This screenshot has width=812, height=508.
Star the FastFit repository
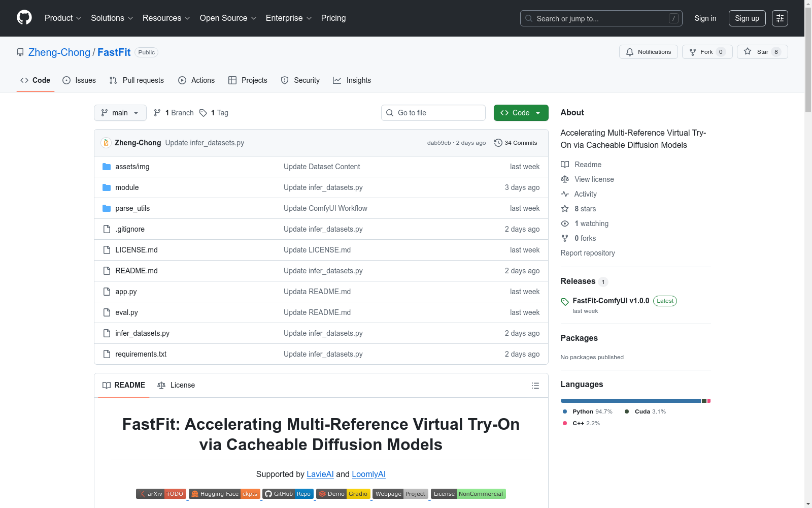762,52
